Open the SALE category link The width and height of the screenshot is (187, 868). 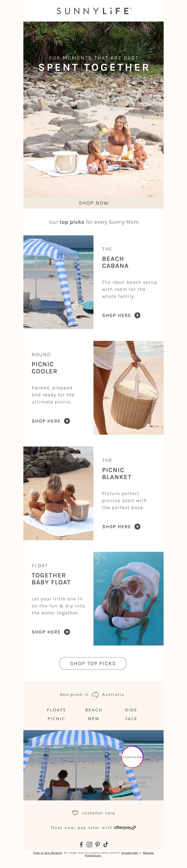[x=131, y=718]
